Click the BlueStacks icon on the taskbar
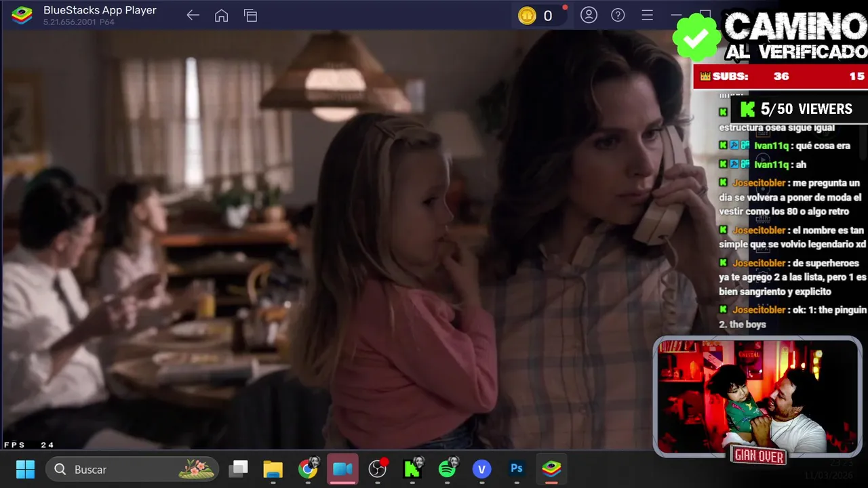Viewport: 868px width, 488px height. 551,469
